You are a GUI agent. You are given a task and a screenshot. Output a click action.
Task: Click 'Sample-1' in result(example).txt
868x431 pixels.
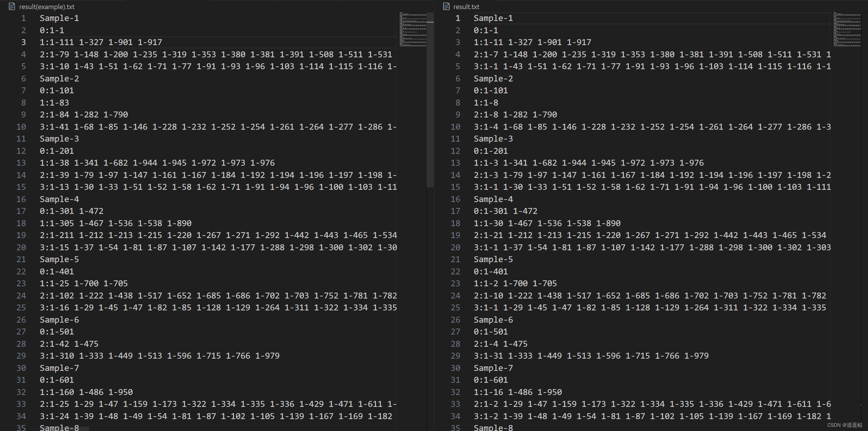59,18
